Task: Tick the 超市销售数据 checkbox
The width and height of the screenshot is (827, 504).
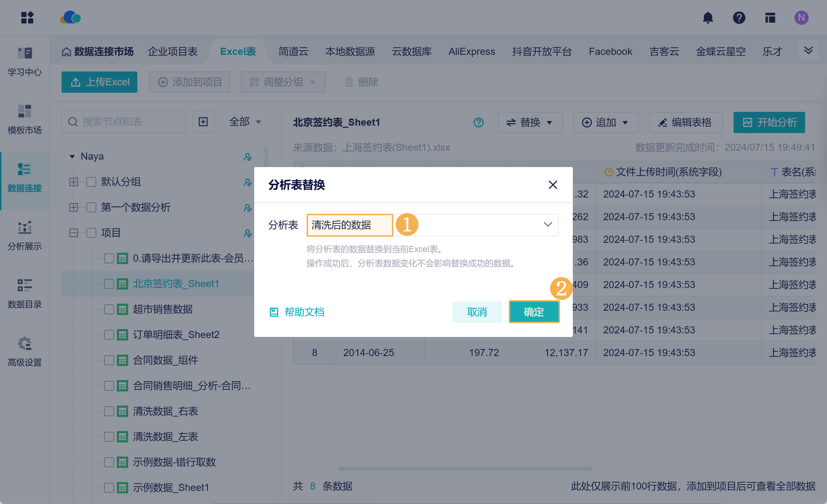Action: coord(109,309)
